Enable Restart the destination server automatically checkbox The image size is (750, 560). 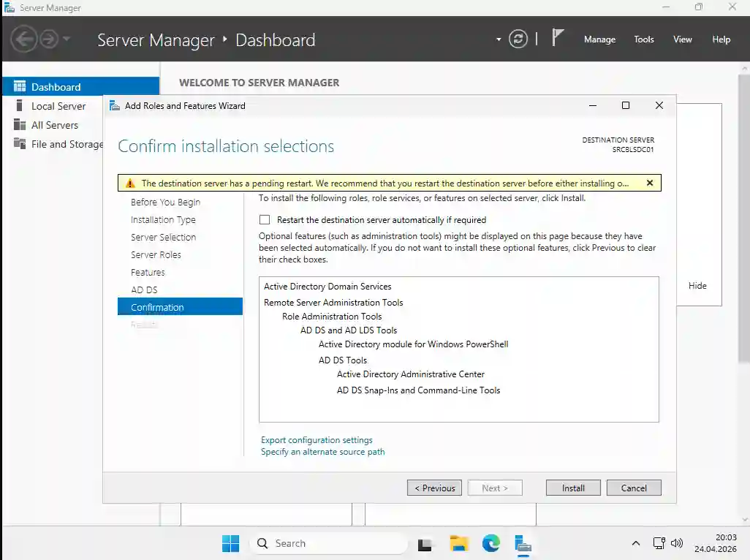265,219
